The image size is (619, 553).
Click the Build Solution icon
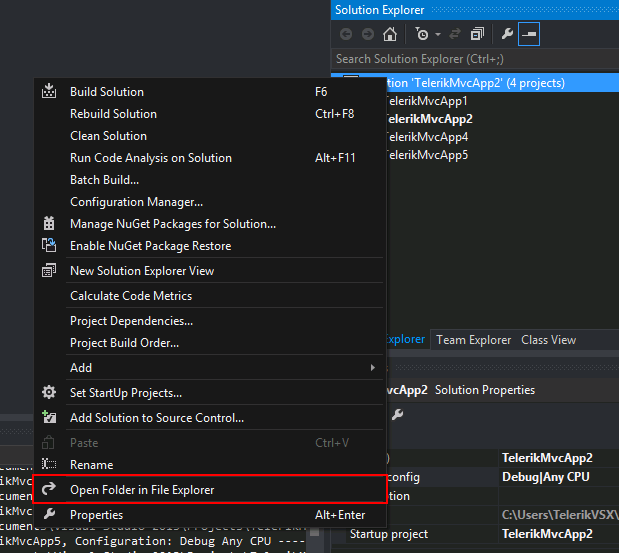coord(49,91)
